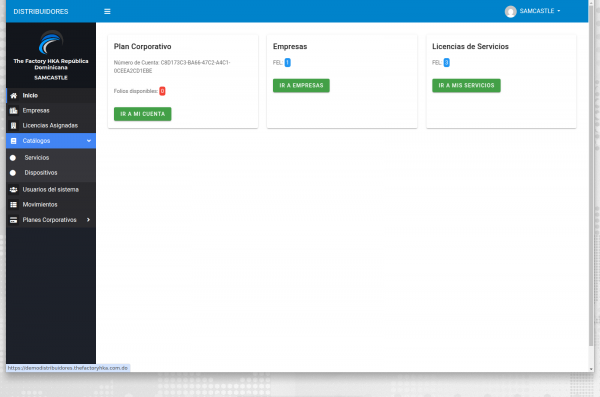
Task: Open the SAMCASTLE user dropdown arrow
Action: pos(559,11)
